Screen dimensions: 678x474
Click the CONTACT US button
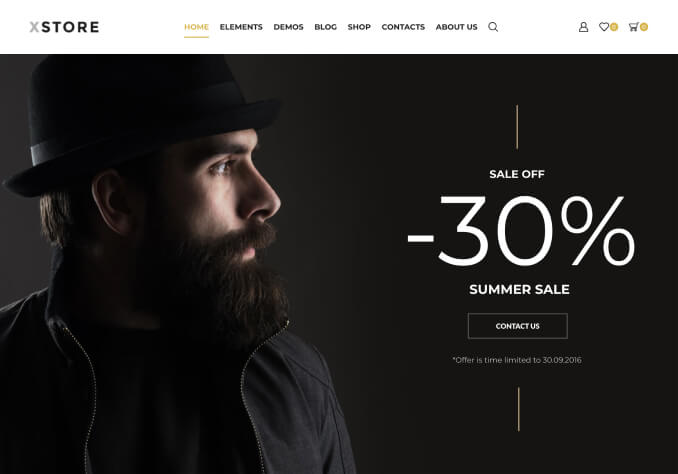coord(518,326)
